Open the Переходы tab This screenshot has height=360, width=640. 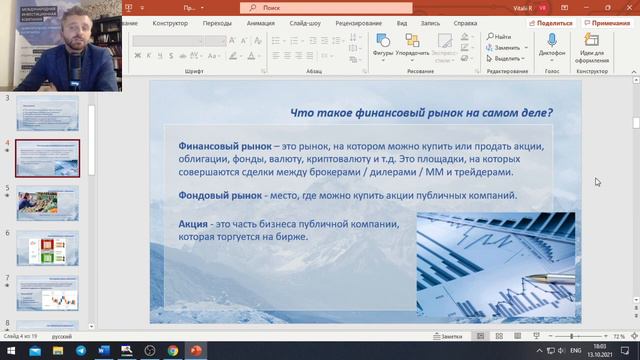217,23
